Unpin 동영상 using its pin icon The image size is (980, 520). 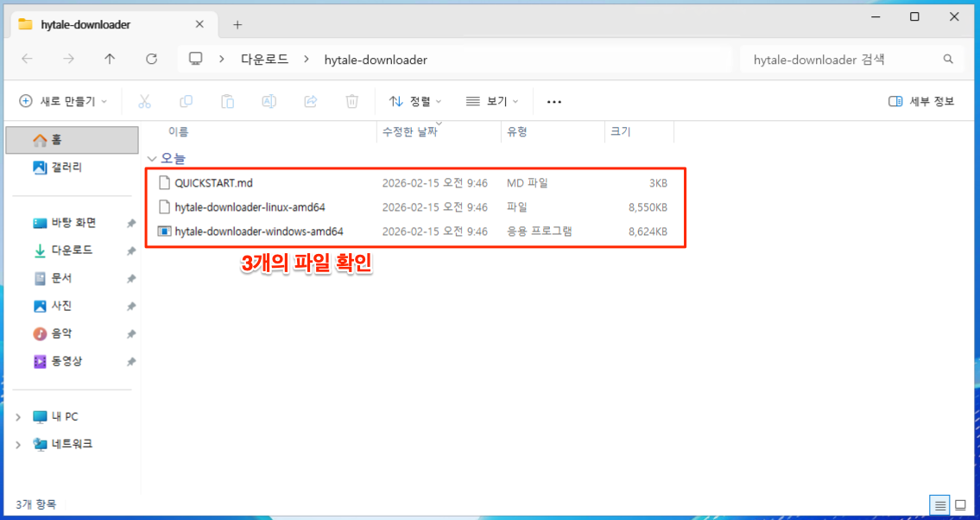point(131,361)
